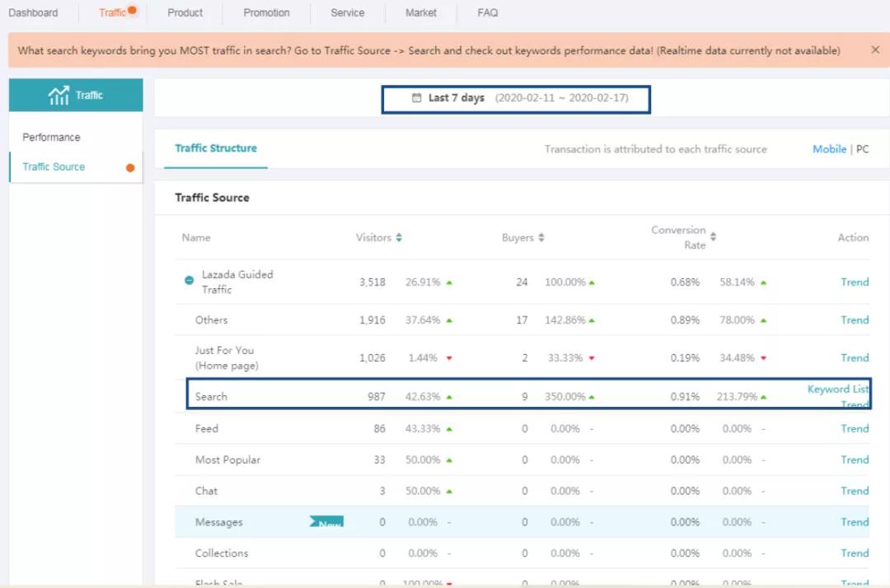Viewport: 890px width, 588px height.
Task: Click the Traffic chart icon in sidebar
Action: [x=59, y=96]
